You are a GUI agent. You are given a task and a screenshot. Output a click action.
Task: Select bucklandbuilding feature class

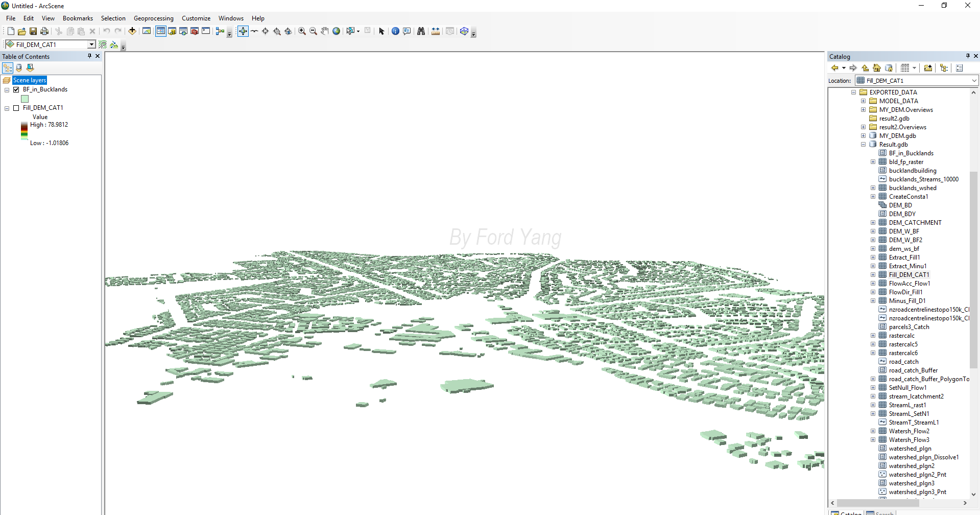click(913, 171)
